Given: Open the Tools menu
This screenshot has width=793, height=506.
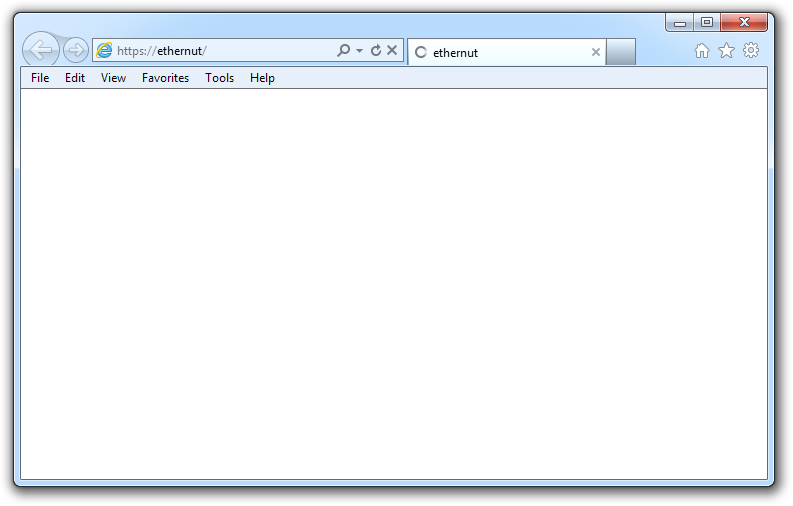Looking at the screenshot, I should click(219, 78).
